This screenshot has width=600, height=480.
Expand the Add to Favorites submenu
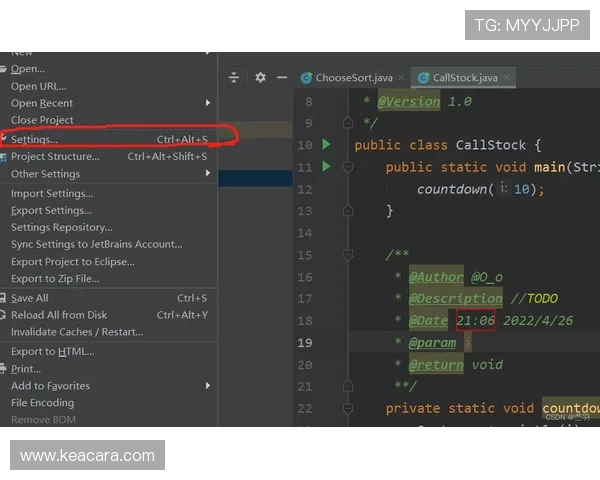[208, 386]
